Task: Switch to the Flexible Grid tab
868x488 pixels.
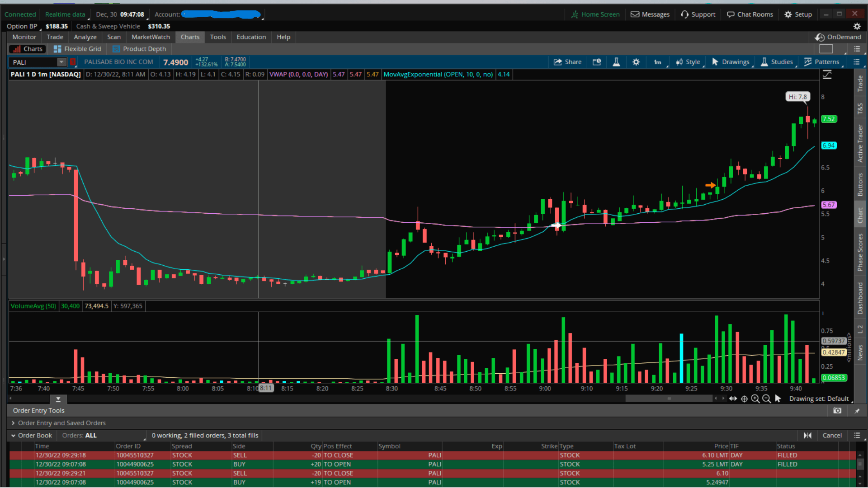Action: [x=77, y=49]
